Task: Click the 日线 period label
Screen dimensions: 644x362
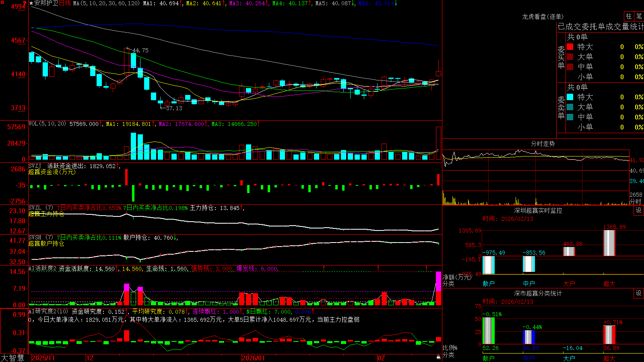Action: [65, 3]
